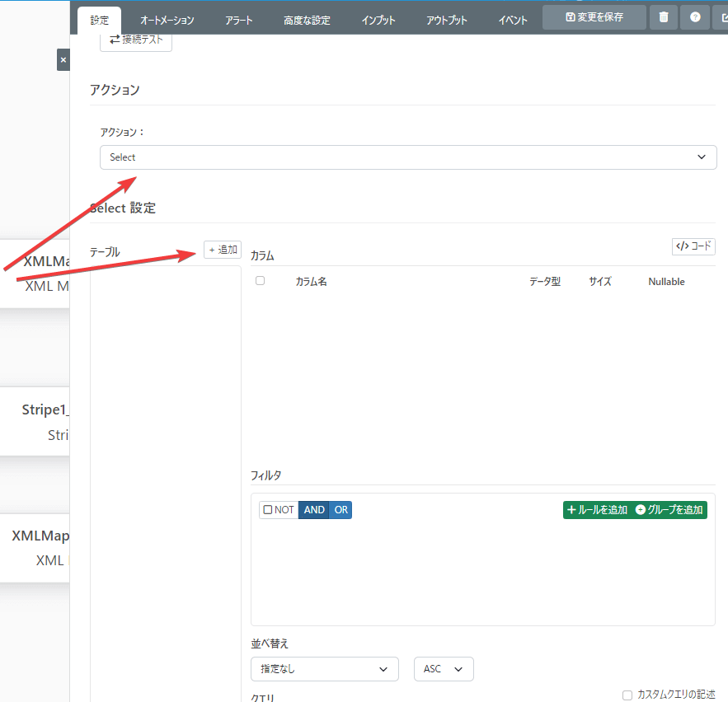The height and width of the screenshot is (702, 728).
Task: Switch to the アウトプット tab
Action: 447,21
